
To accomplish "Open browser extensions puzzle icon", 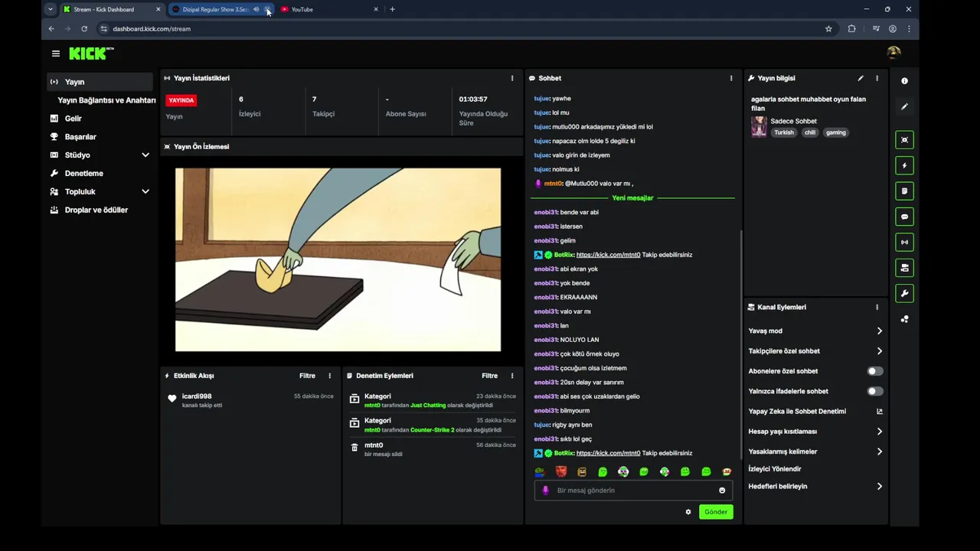I will click(x=852, y=29).
